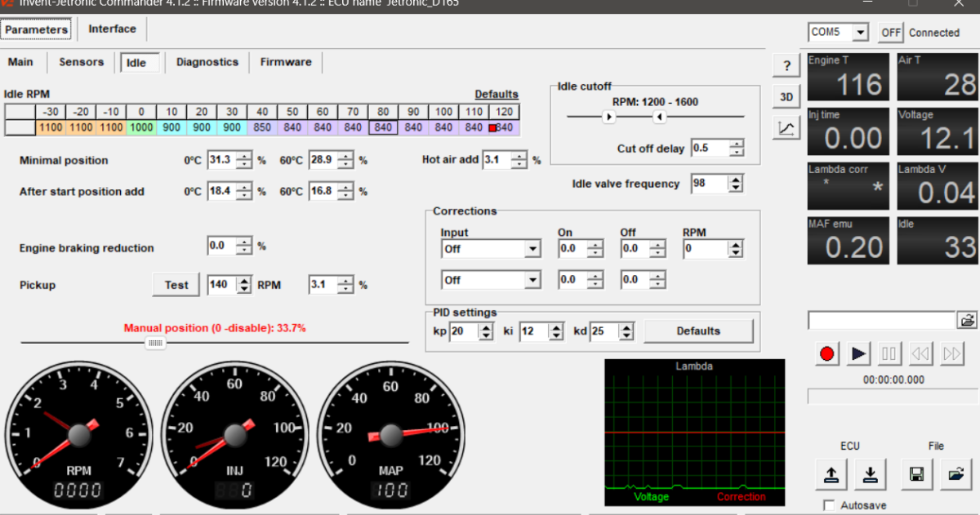Reset PID settings with Defaults button

point(698,331)
